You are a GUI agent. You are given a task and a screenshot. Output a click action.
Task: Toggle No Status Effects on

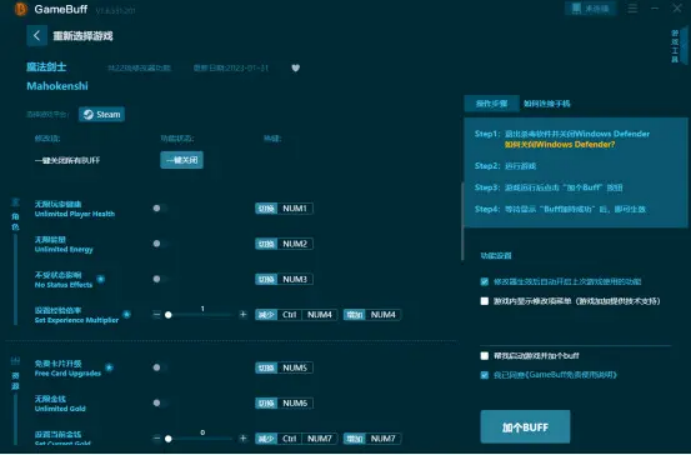tap(160, 279)
